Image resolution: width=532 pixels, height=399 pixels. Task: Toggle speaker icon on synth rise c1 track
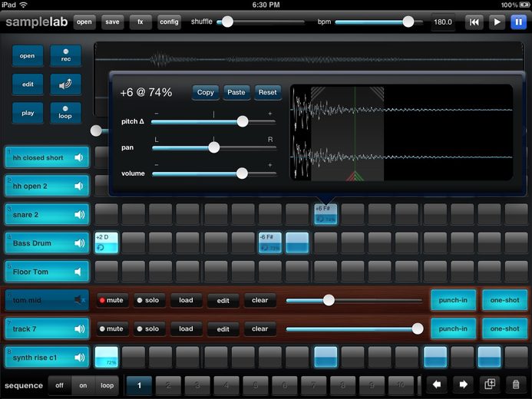tap(79, 357)
